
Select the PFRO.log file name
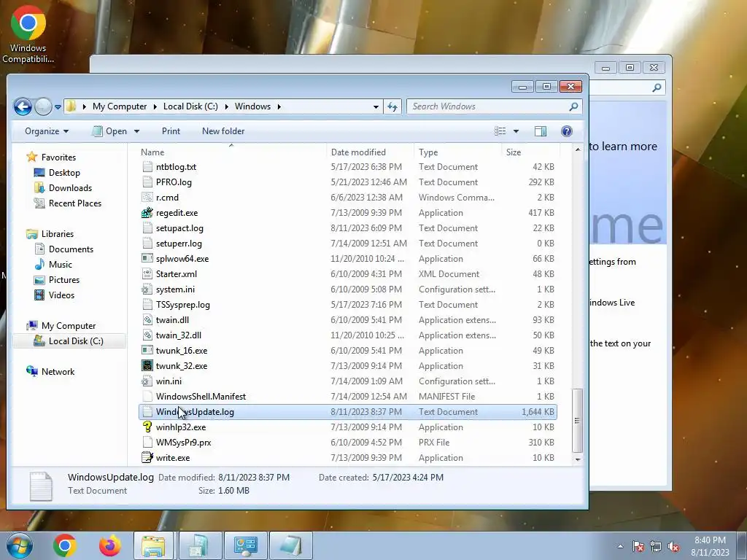coord(174,182)
